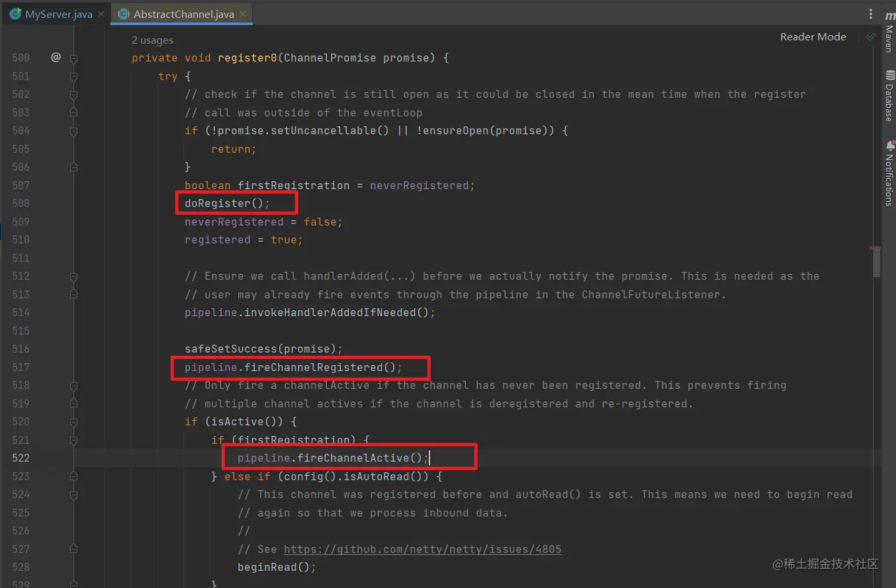This screenshot has width=896, height=588.
Task: Click the green inspection checkmark icon
Action: coord(871,37)
